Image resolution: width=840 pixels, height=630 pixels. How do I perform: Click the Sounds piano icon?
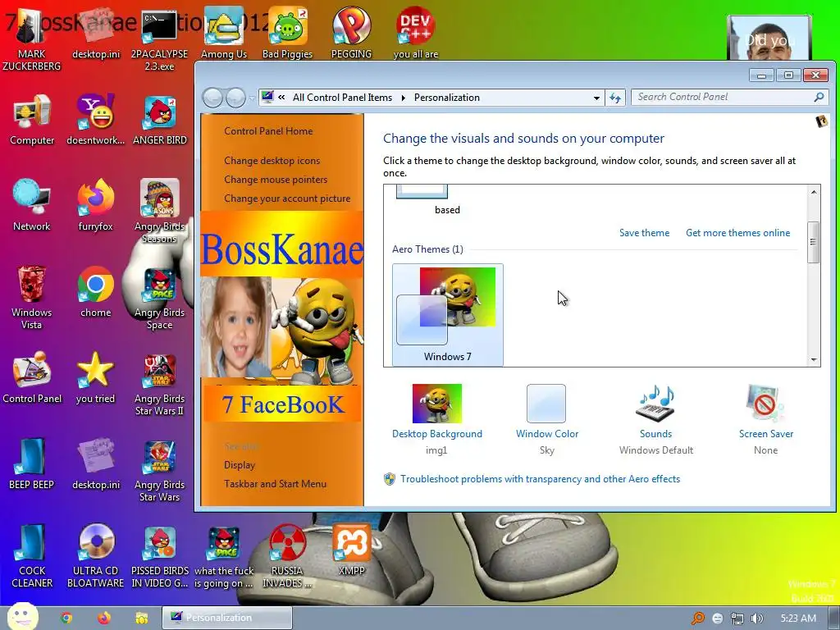(655, 404)
